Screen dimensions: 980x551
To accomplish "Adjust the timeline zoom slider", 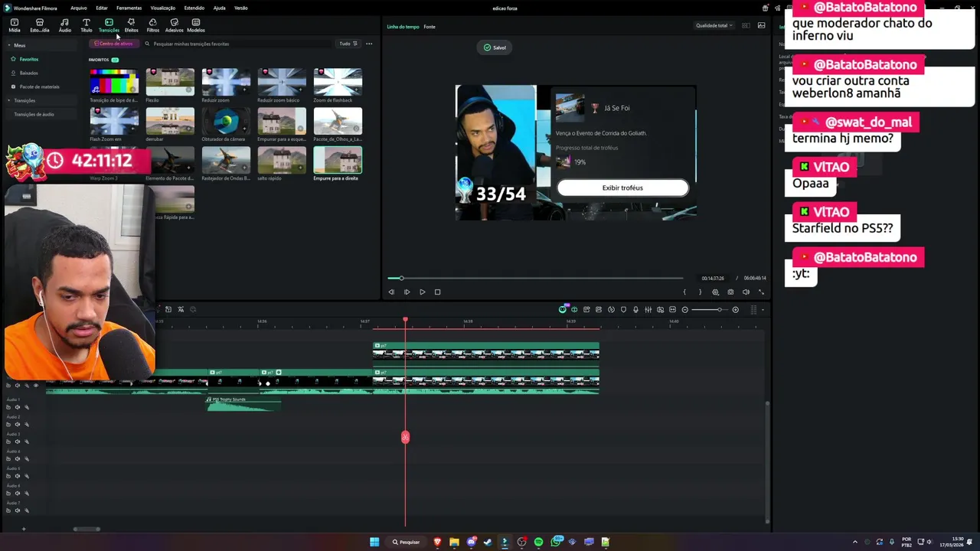I will [710, 309].
